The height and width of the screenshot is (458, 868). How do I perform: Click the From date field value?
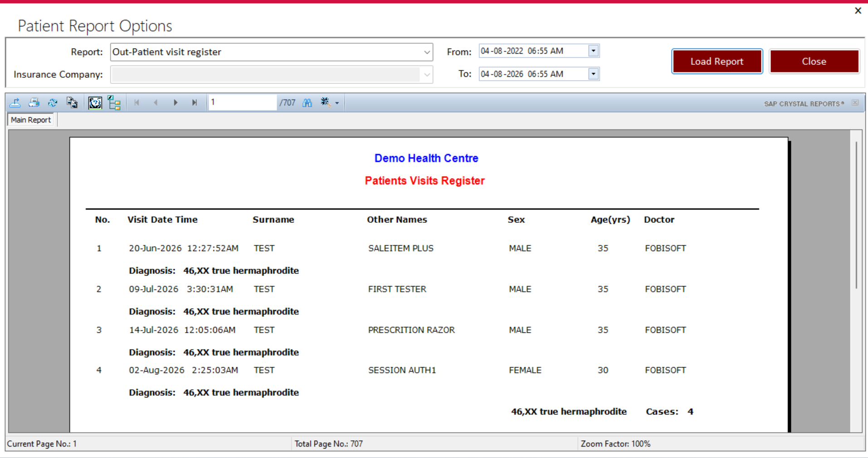[522, 51]
